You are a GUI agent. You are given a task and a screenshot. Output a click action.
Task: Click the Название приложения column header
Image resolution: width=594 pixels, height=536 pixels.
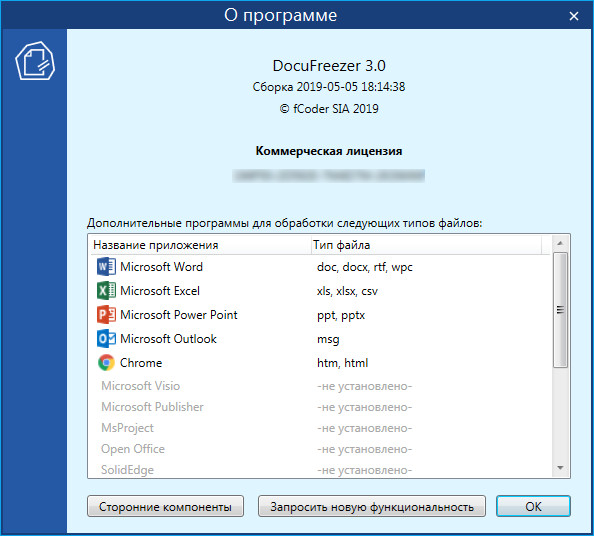201,245
